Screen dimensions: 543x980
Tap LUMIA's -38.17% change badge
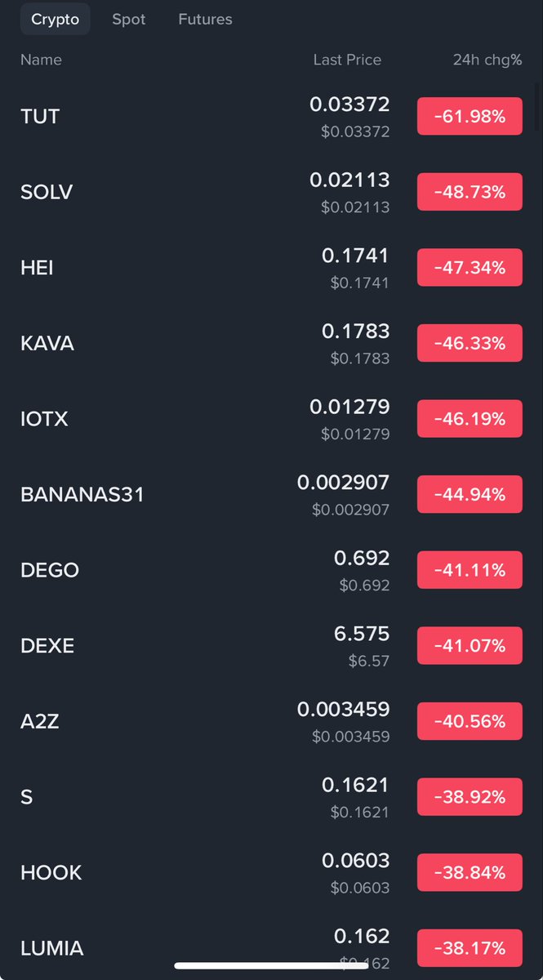[470, 948]
